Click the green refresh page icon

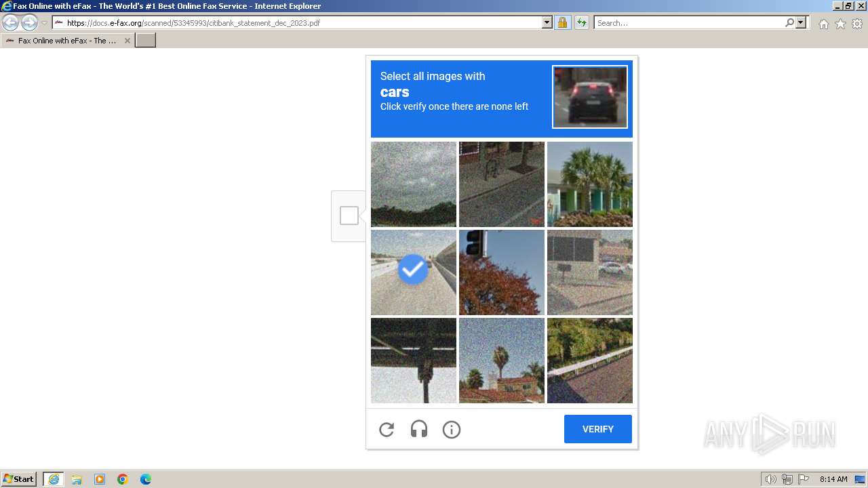point(582,23)
